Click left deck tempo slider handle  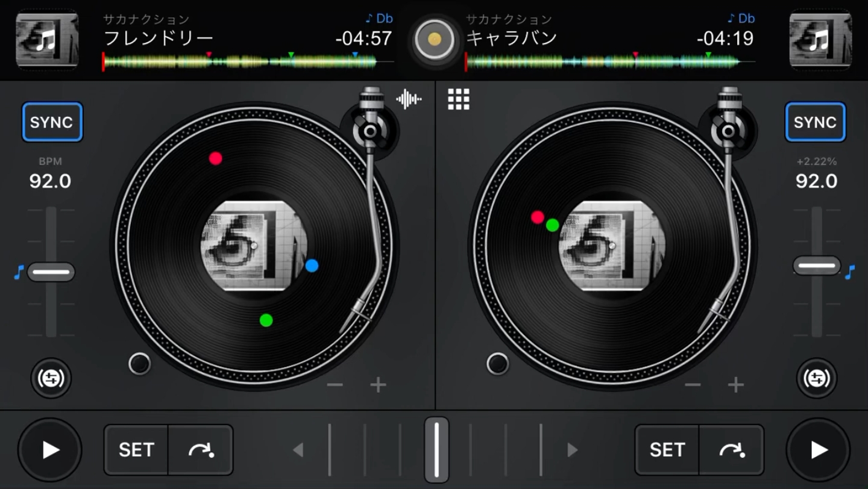tap(51, 272)
